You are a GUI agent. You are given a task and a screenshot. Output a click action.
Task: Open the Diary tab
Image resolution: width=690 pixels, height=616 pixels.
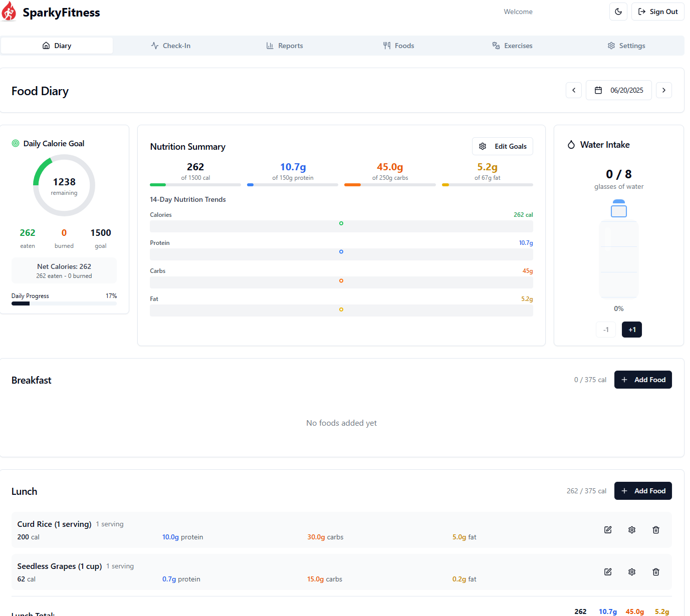click(57, 46)
